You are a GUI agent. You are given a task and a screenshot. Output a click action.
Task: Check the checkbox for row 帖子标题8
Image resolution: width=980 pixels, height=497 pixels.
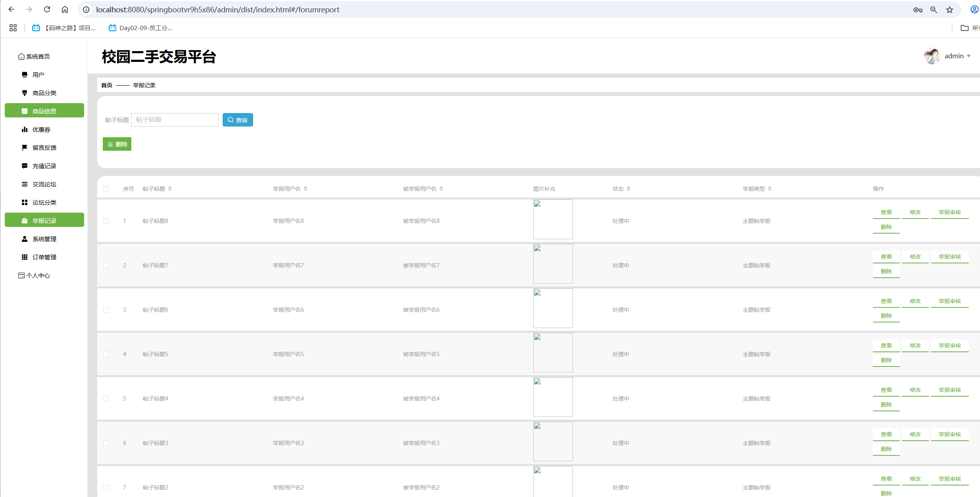[x=106, y=221]
